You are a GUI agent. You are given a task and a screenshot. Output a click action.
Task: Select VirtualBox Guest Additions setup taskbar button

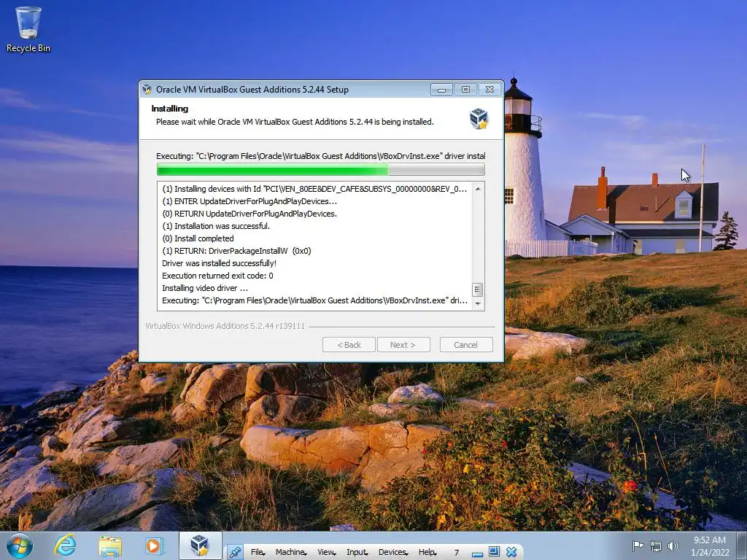(x=200, y=545)
